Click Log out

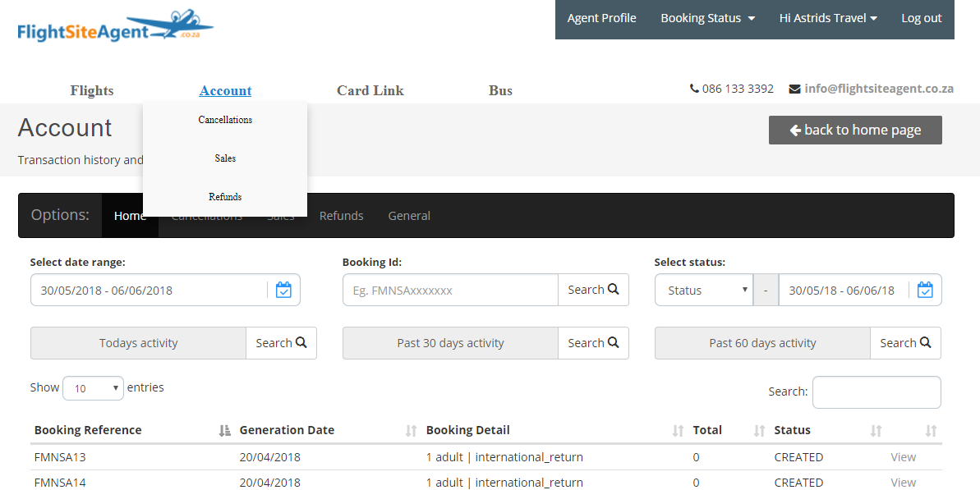pyautogui.click(x=921, y=19)
